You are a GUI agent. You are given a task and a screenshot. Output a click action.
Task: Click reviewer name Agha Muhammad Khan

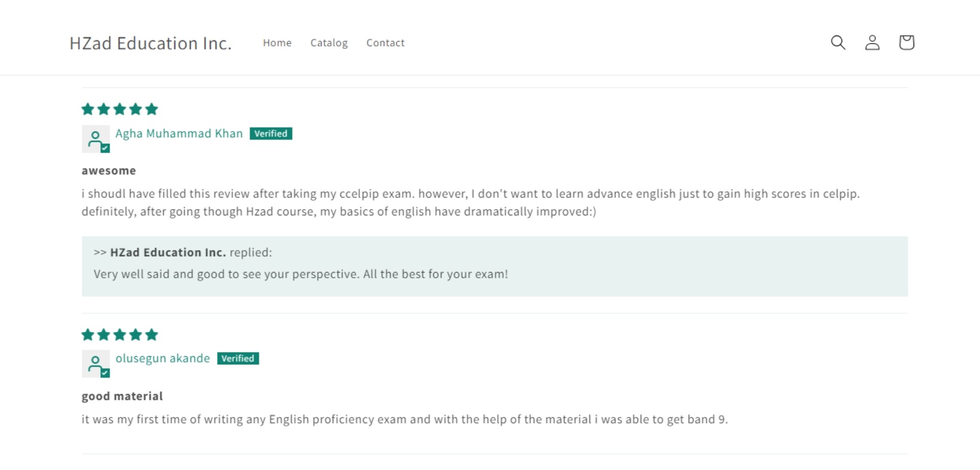179,134
